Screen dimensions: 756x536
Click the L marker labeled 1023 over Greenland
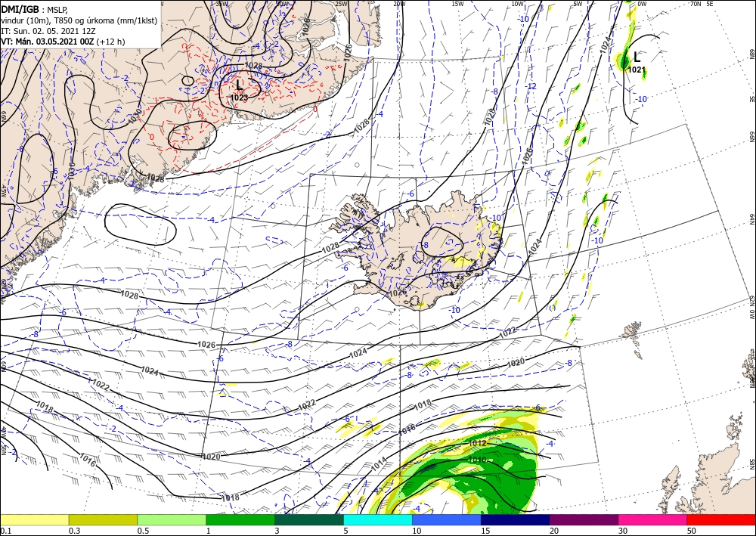239,85
